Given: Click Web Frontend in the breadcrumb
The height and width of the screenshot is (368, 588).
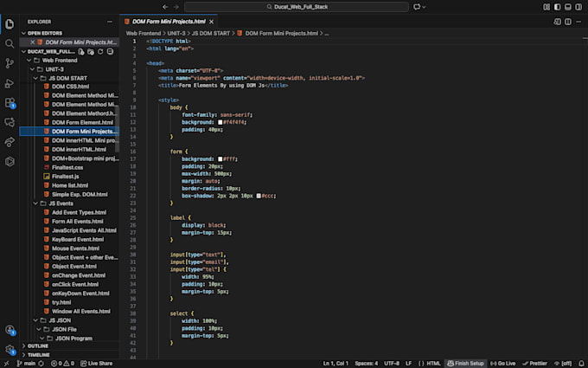Looking at the screenshot, I should click(x=144, y=34).
